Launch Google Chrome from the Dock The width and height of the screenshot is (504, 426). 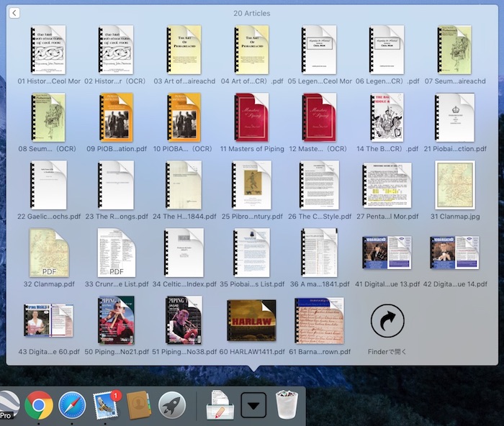(x=39, y=405)
